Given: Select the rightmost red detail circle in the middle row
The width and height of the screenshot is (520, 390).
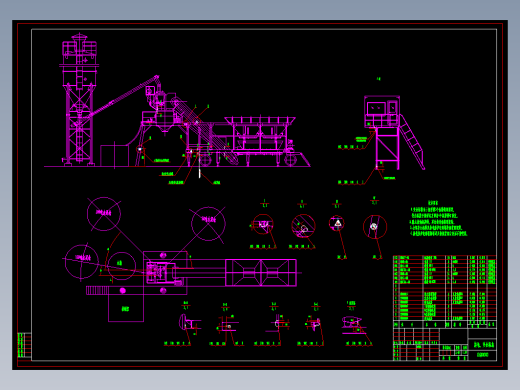Looking at the screenshot, I should (x=375, y=227).
